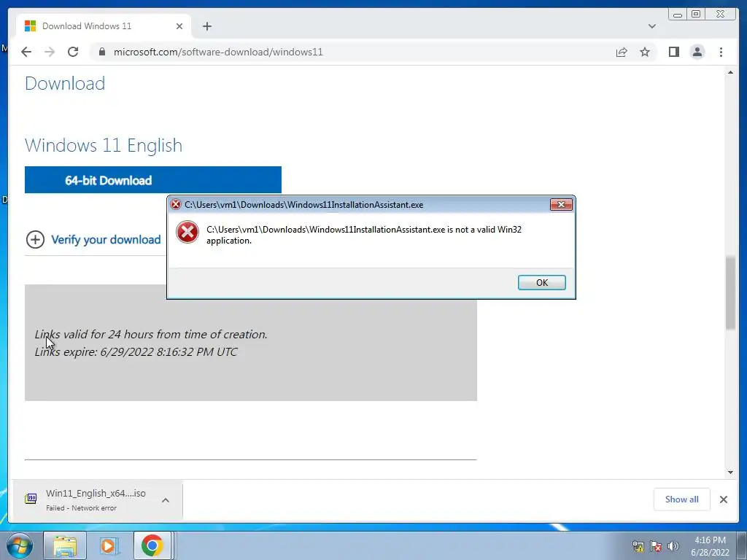
Task: Open Windows Explorer from taskbar
Action: pos(65,545)
